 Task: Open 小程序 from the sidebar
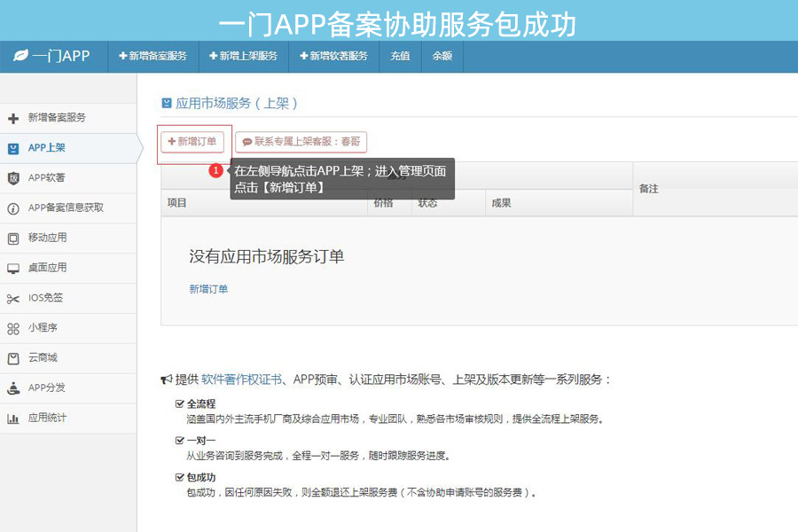pyautogui.click(x=68, y=328)
